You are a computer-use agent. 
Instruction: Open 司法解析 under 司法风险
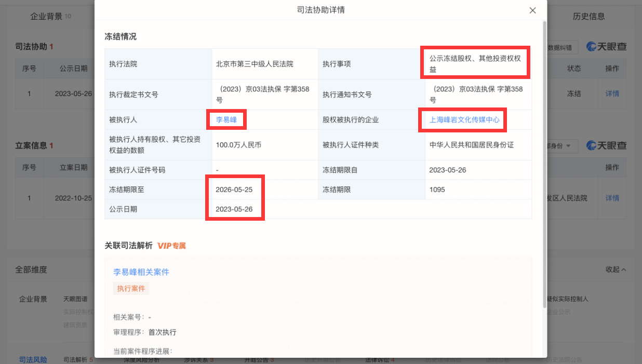(75, 359)
